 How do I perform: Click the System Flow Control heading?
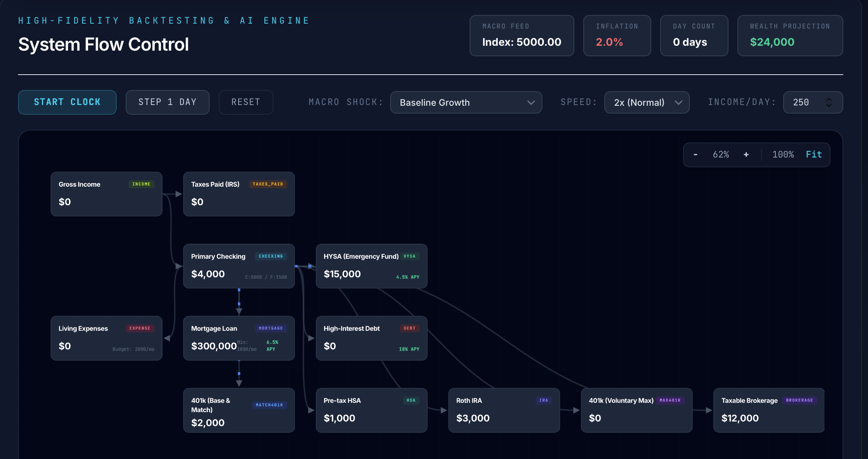click(104, 45)
